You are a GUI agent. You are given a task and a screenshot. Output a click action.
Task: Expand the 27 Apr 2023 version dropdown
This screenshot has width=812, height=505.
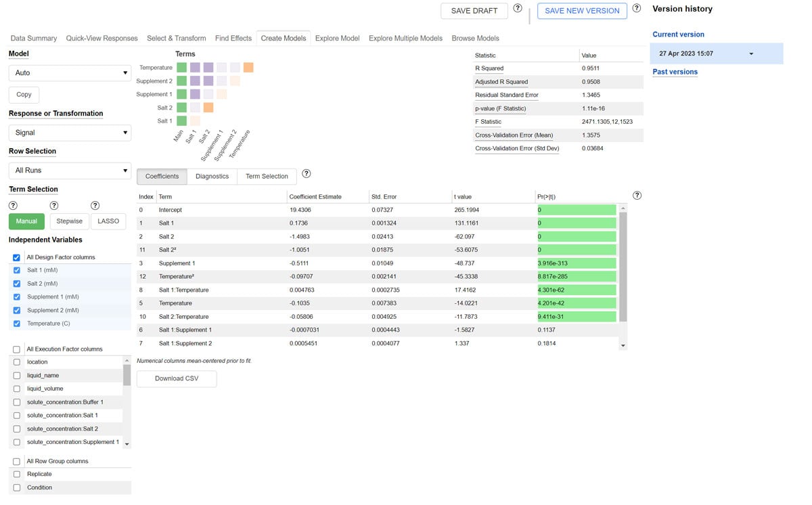coord(751,52)
